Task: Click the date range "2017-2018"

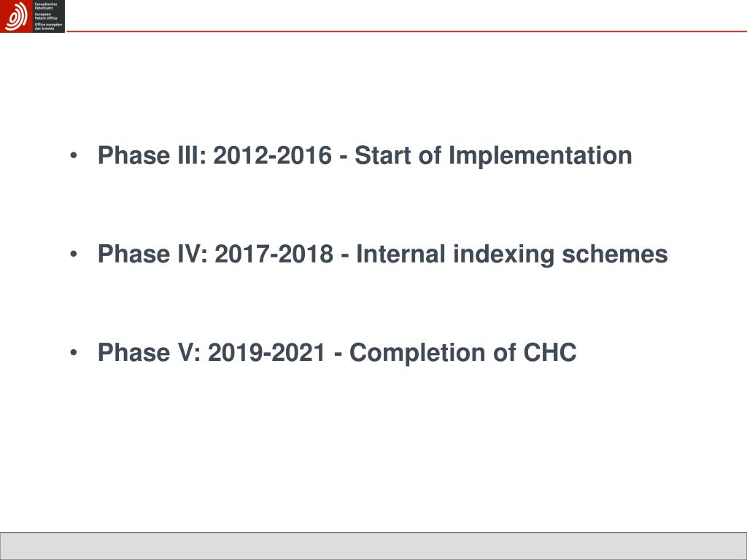Action: pos(274,254)
